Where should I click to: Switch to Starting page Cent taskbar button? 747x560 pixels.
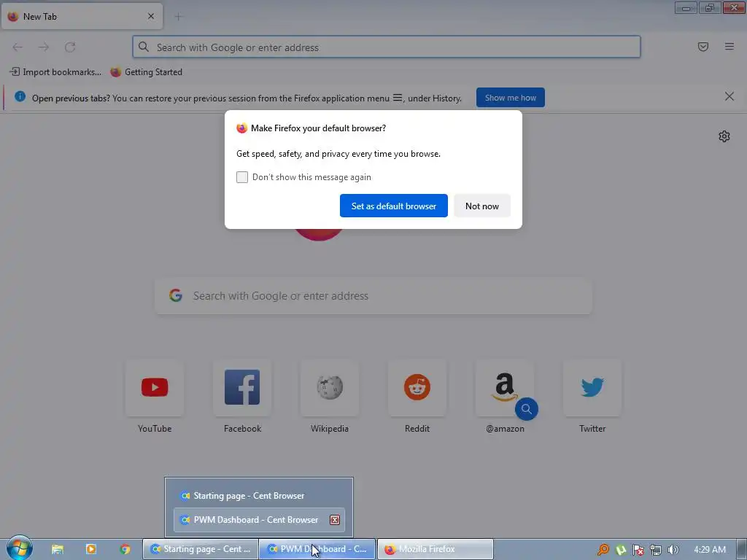pos(201,549)
